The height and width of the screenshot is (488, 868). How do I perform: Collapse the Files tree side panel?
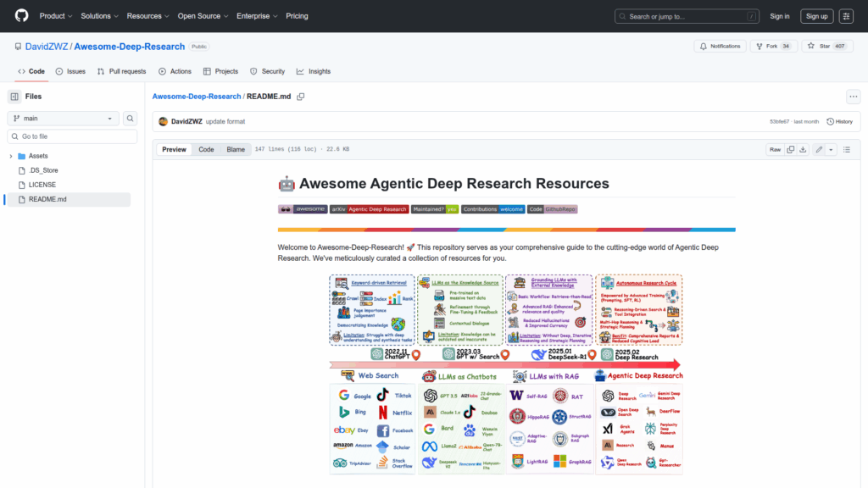coord(14,97)
